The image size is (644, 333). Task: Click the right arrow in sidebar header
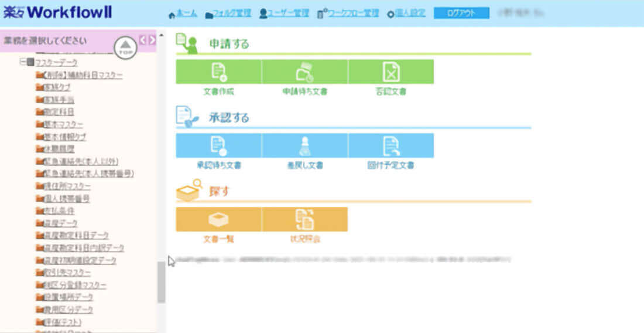click(152, 40)
